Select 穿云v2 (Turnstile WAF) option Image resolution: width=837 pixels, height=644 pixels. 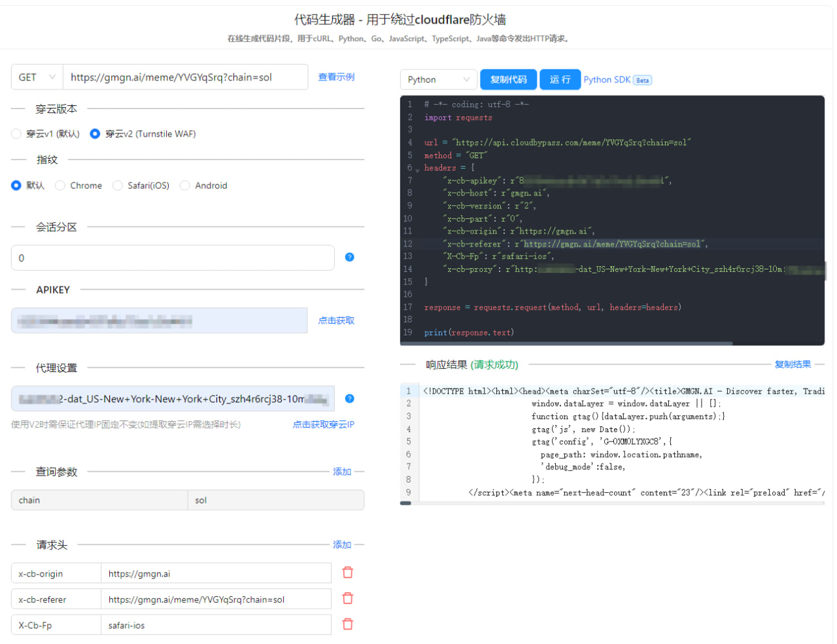(95, 134)
